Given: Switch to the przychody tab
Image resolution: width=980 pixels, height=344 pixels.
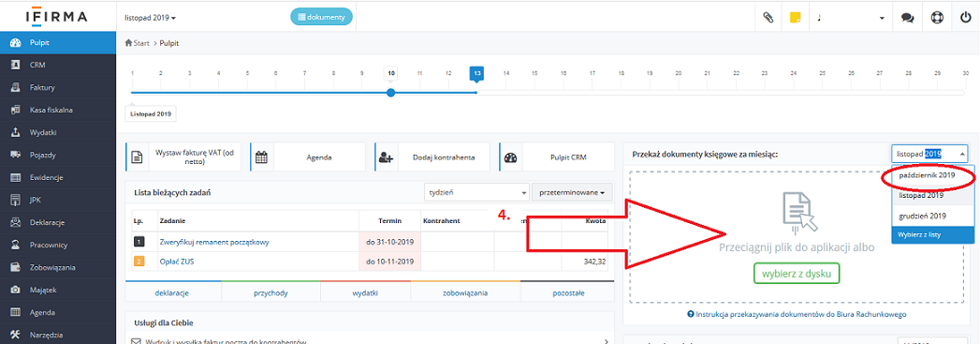Looking at the screenshot, I should 271,292.
